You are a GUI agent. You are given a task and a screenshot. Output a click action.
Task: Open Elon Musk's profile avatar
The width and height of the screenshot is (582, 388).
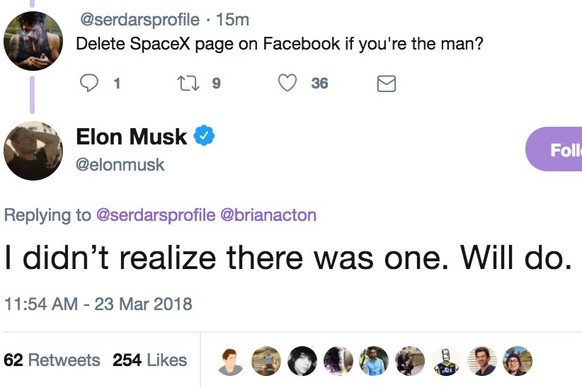pos(33,151)
